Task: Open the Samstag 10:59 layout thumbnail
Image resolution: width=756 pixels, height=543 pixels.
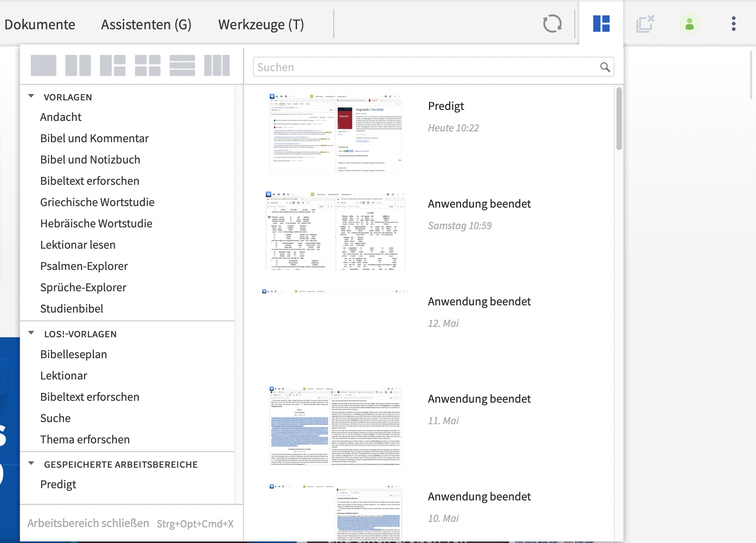Action: tap(335, 230)
